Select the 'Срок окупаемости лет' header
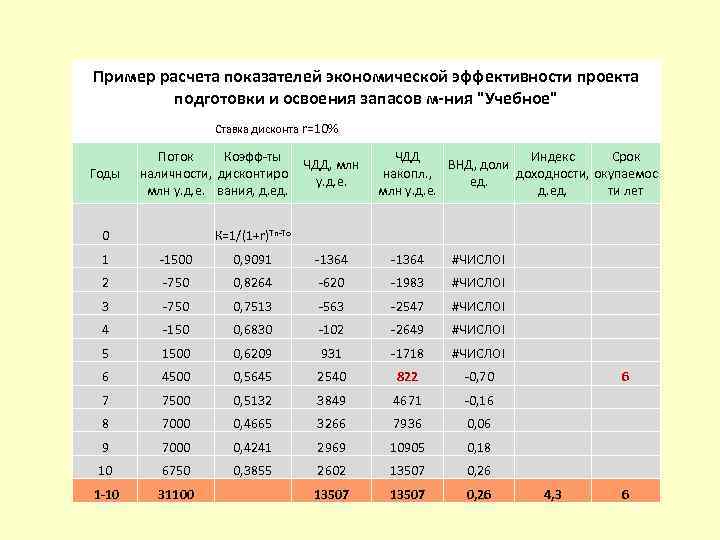This screenshot has height=540, width=720. (x=626, y=174)
